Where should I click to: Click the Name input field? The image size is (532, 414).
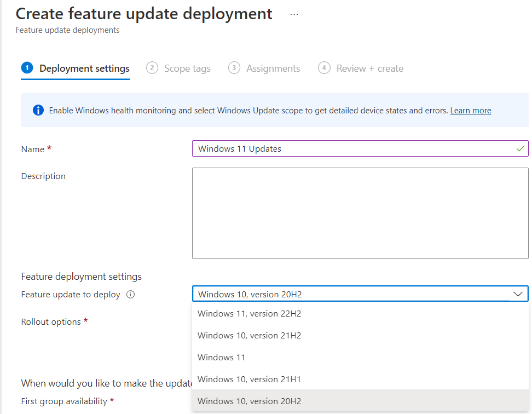pos(360,148)
